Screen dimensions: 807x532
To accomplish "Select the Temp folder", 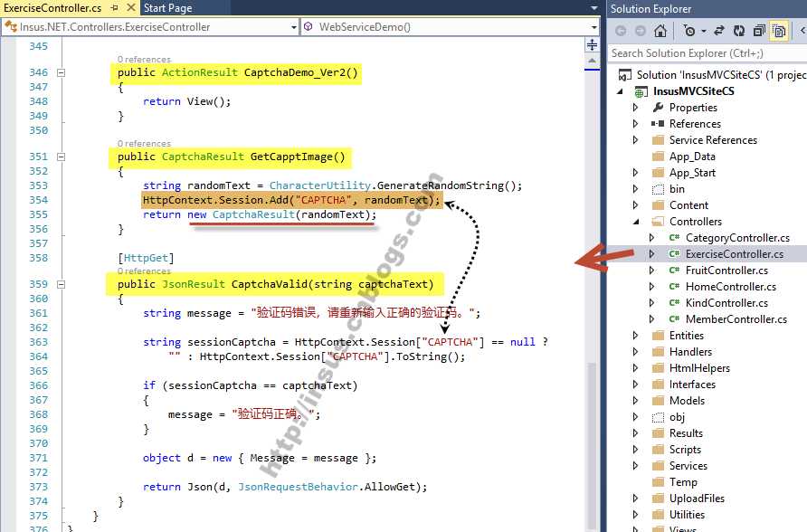I will 683,482.
